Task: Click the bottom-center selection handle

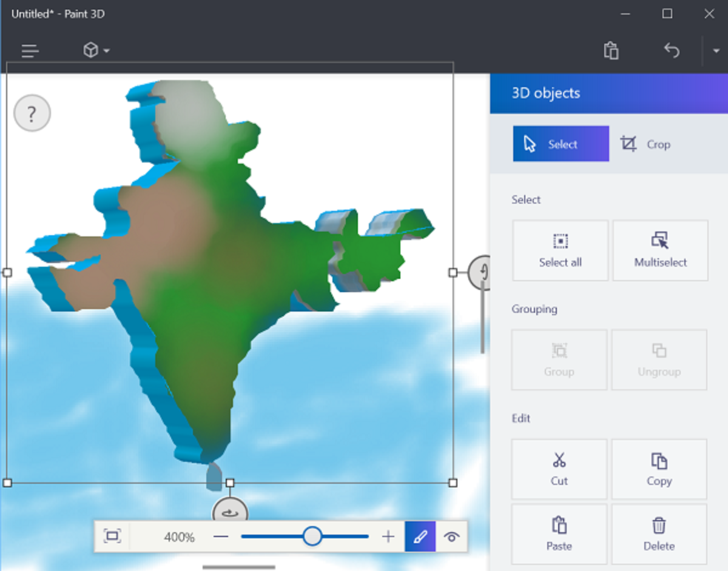Action: (230, 483)
